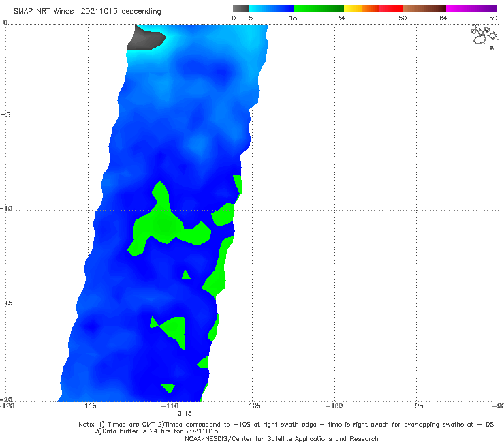Click the longitude label '-105'
Viewport: 504px width, 443px height.
click(x=252, y=406)
